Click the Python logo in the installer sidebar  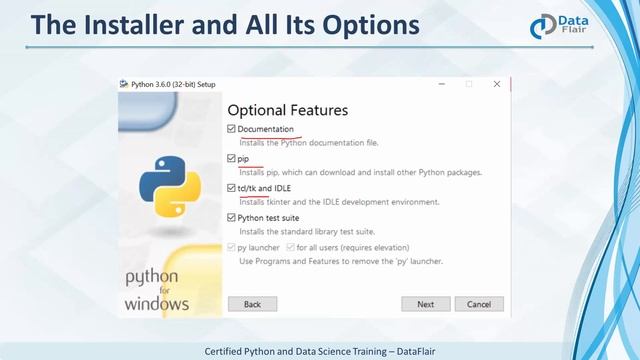170,186
